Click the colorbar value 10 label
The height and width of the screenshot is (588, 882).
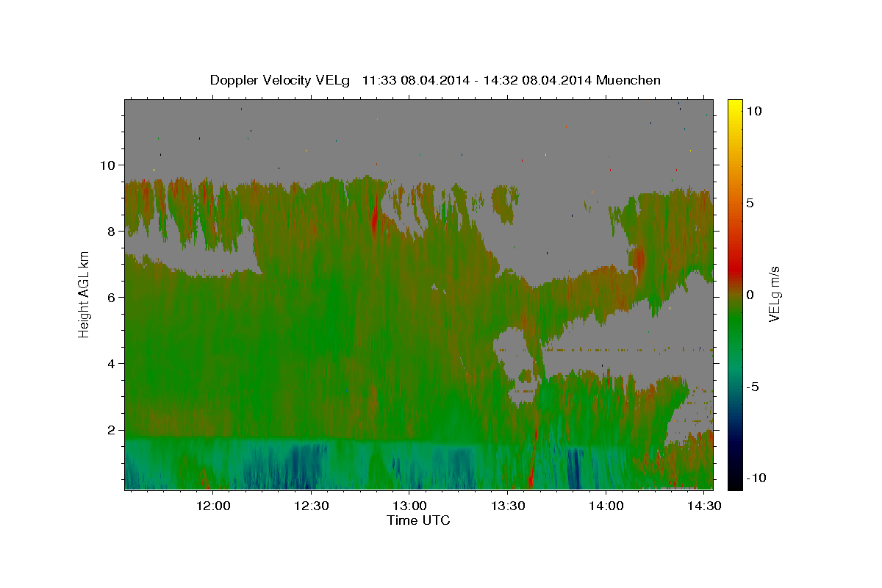pyautogui.click(x=754, y=110)
